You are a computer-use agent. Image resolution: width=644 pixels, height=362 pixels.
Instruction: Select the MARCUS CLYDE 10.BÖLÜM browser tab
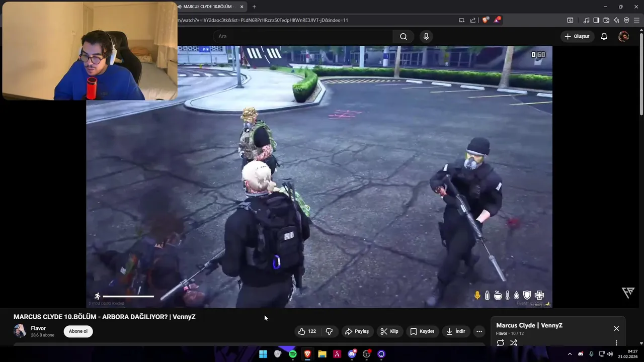click(208, 7)
